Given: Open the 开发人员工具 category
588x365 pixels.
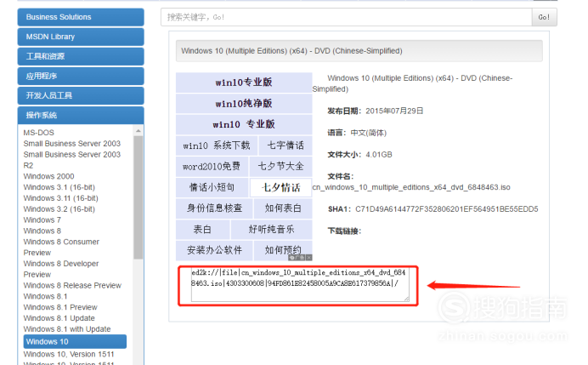Looking at the screenshot, I should [x=81, y=95].
